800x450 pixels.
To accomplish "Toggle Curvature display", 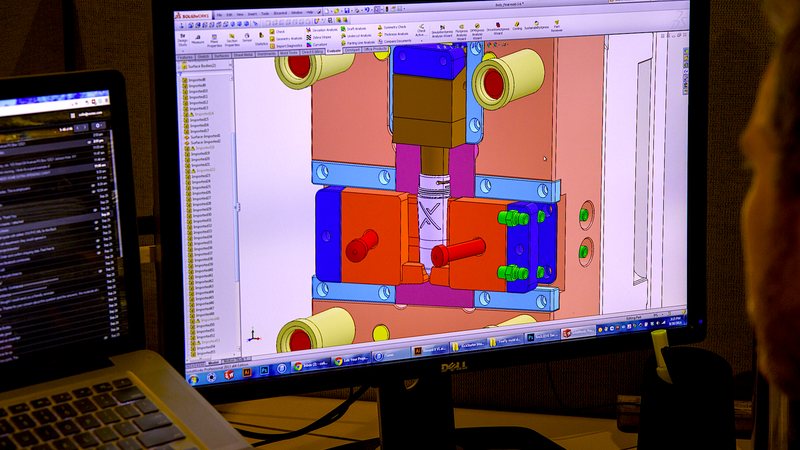I will coord(316,44).
